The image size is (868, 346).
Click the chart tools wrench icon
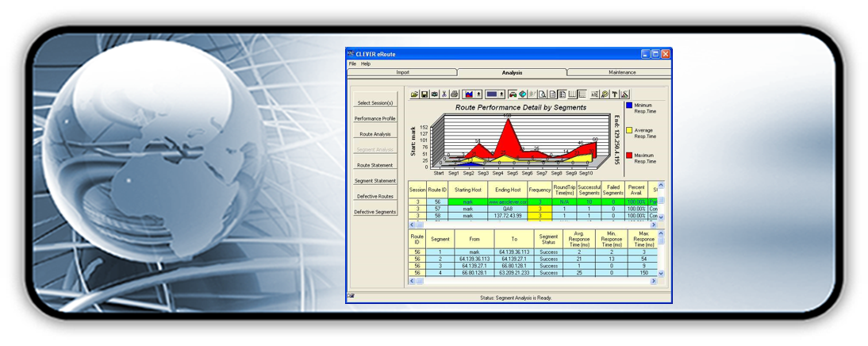pos(605,94)
